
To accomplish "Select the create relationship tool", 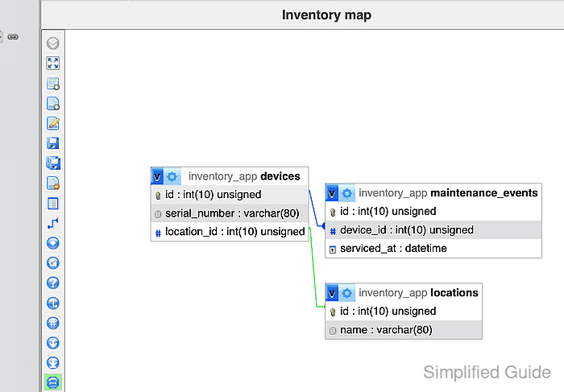I will click(53, 223).
